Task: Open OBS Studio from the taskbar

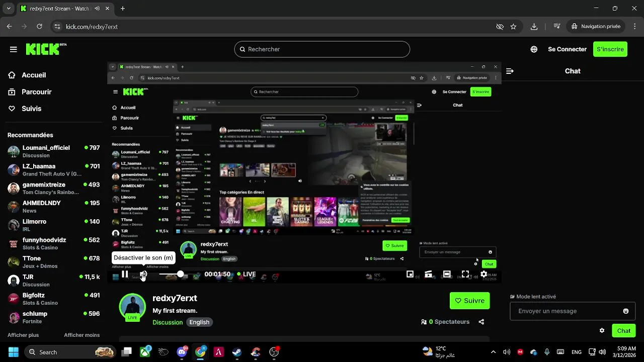Action: (274, 352)
